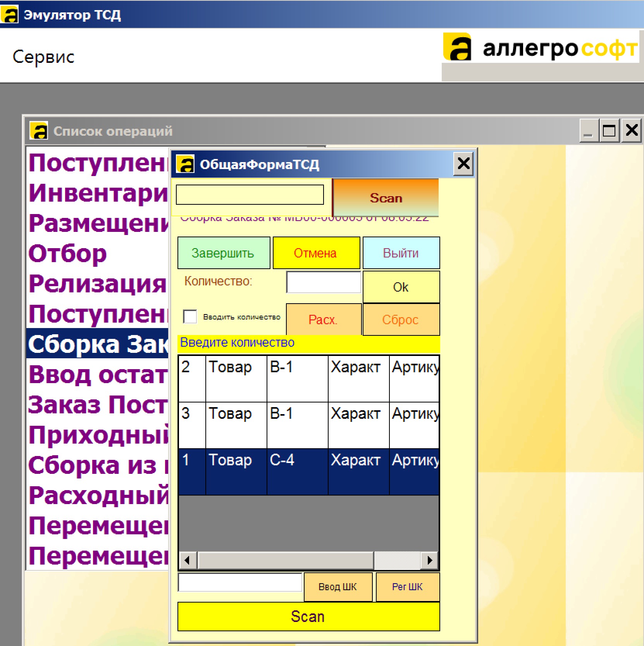Click Характ cell in table row 2
This screenshot has width=644, height=646.
[358, 378]
